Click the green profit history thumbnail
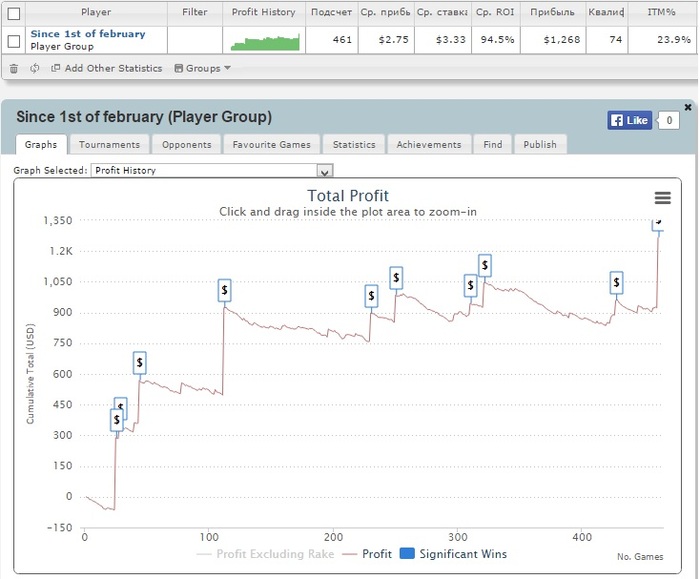 pos(265,42)
